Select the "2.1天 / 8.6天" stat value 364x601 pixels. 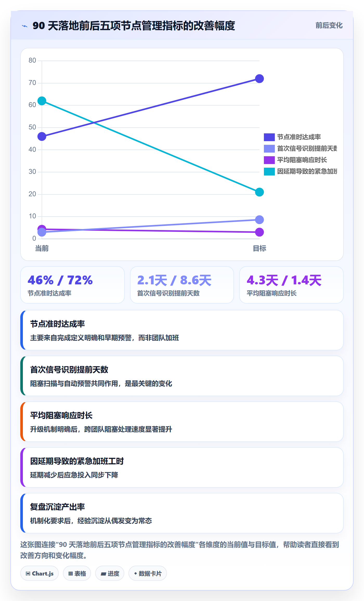pyautogui.click(x=174, y=280)
